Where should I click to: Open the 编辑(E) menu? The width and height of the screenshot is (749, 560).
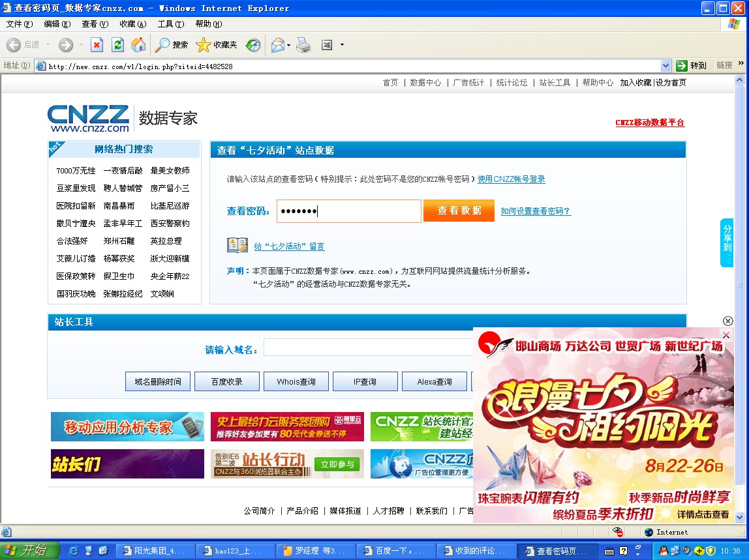[x=57, y=24]
